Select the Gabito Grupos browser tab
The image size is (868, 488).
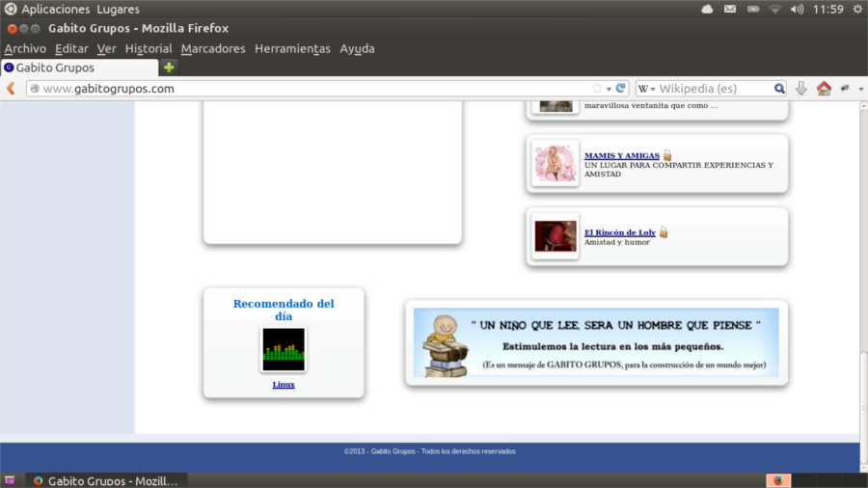coord(77,68)
